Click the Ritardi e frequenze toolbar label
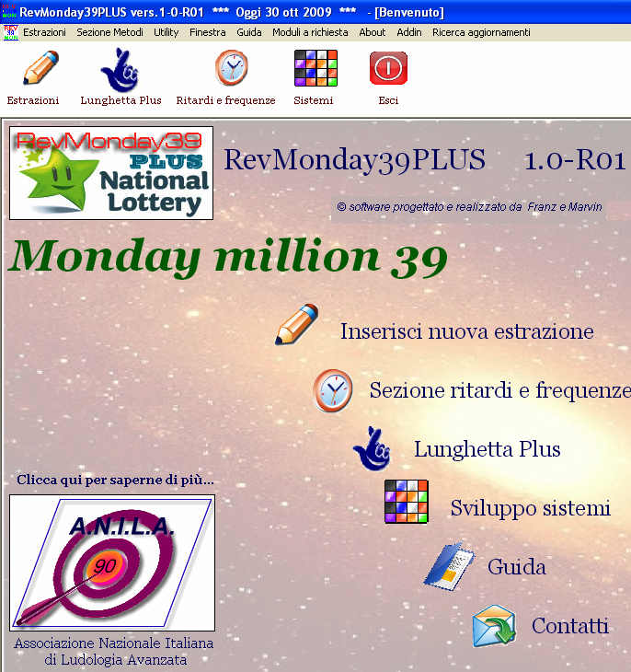The width and height of the screenshot is (631, 672). [225, 100]
